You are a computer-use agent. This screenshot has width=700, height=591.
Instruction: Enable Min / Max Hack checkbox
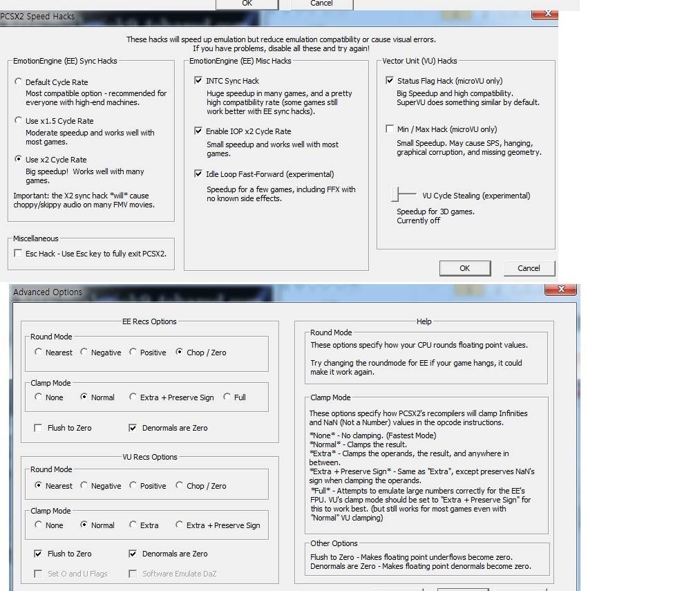[390, 129]
